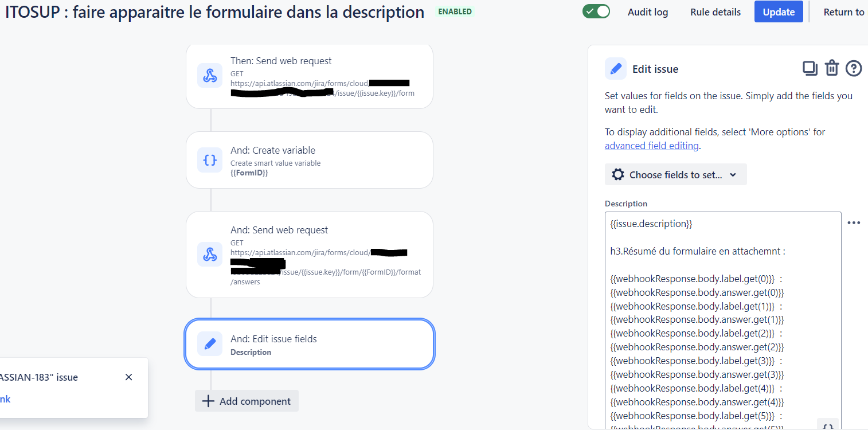Dismiss the issue notification popup

(128, 377)
